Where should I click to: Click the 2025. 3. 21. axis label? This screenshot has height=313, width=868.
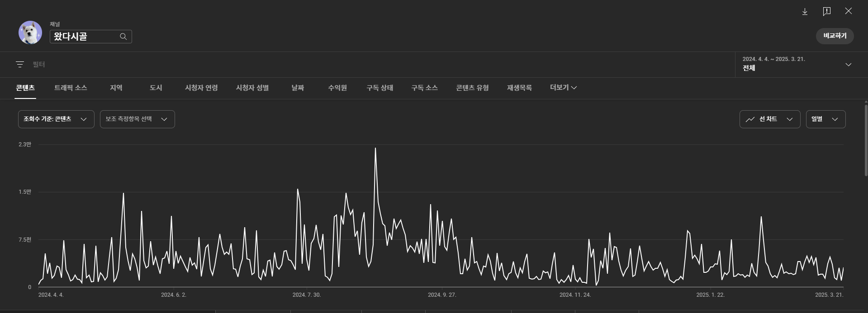click(x=829, y=295)
